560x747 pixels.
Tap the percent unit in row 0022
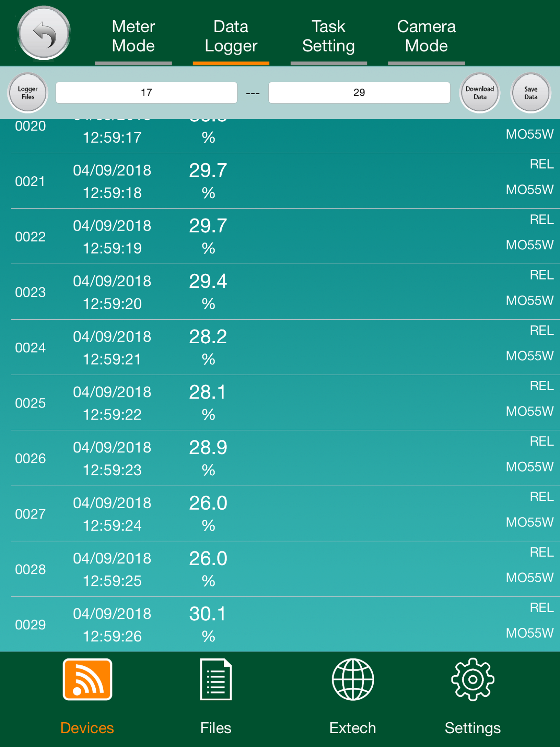click(208, 248)
